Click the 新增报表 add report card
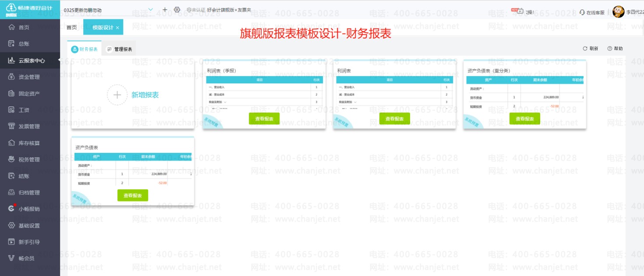 pos(133,95)
